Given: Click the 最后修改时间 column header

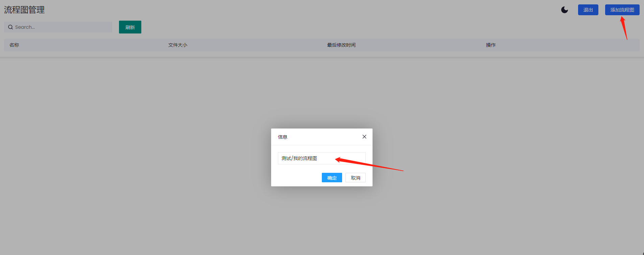Looking at the screenshot, I should (341, 45).
